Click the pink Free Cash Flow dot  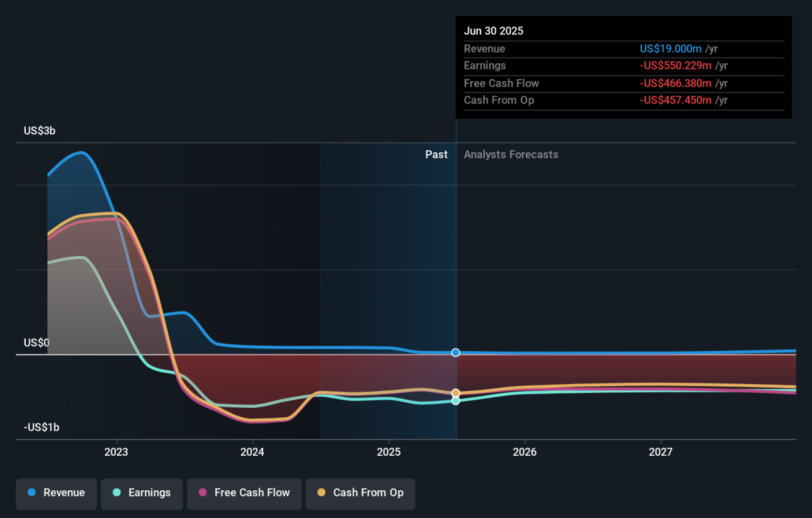tap(202, 493)
